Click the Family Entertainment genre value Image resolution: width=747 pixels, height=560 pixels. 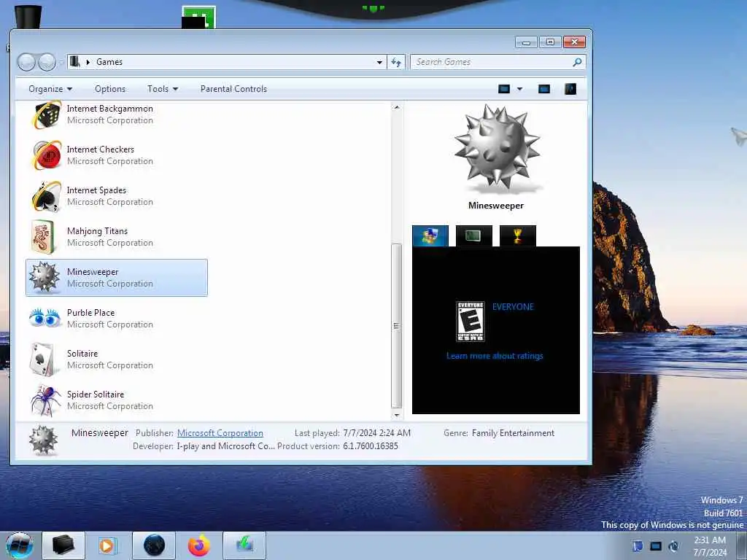click(x=513, y=433)
